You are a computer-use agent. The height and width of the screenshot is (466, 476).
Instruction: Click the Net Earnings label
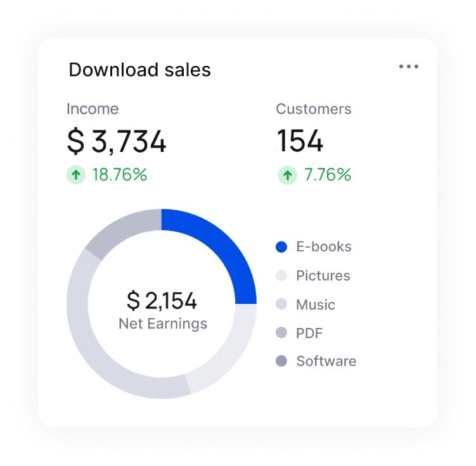(163, 324)
